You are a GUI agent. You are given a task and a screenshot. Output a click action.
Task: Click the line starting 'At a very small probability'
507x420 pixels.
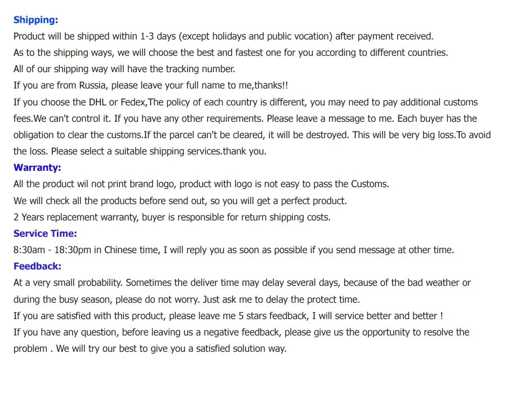[242, 283]
